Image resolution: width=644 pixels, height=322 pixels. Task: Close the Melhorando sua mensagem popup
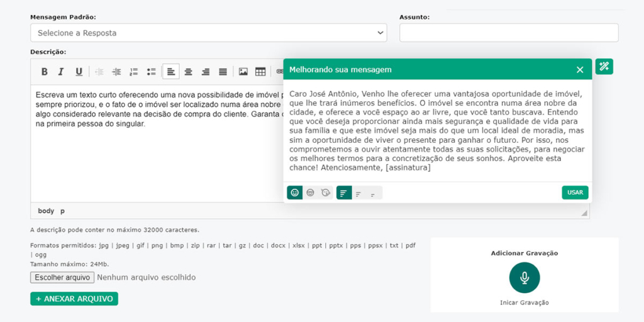coord(579,70)
